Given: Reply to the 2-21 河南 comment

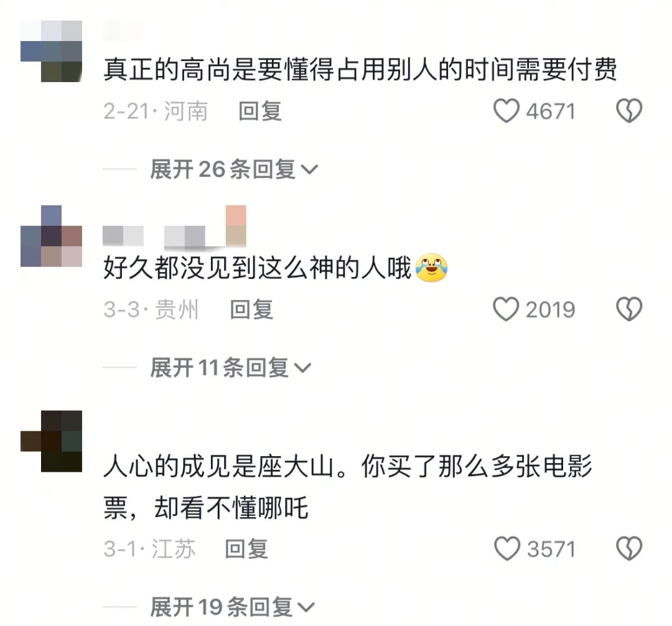Looking at the screenshot, I should (259, 111).
